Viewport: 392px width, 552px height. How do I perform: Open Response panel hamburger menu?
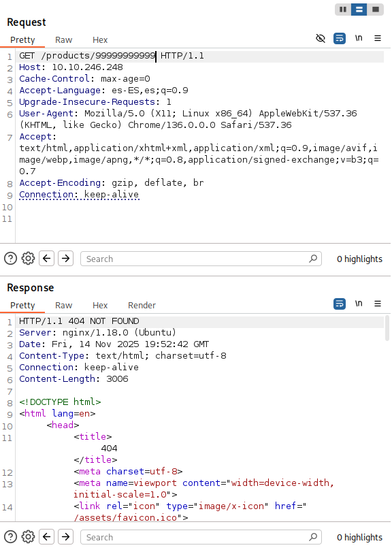coord(378,304)
